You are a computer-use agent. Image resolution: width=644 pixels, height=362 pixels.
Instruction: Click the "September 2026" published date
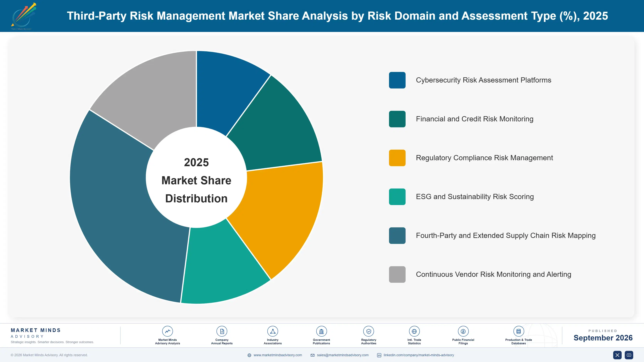click(603, 338)
